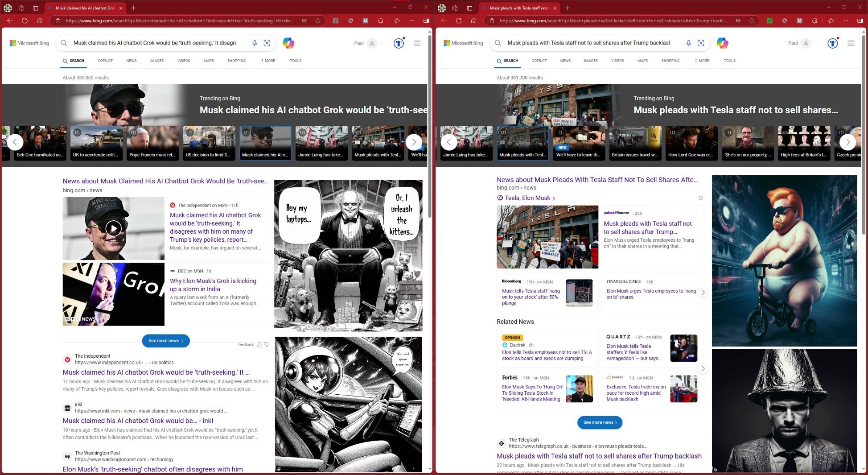
Task: Open hamburger settings menu in left Bing page
Action: [417, 43]
